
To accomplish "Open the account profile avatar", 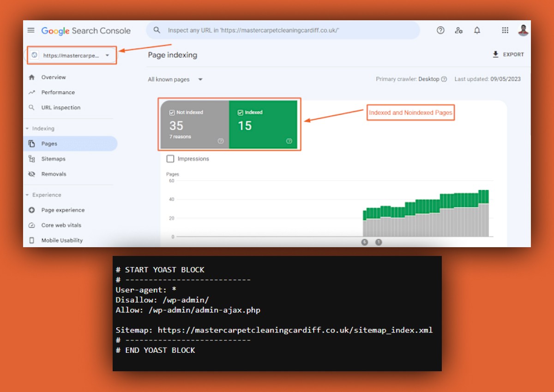I will click(x=523, y=30).
